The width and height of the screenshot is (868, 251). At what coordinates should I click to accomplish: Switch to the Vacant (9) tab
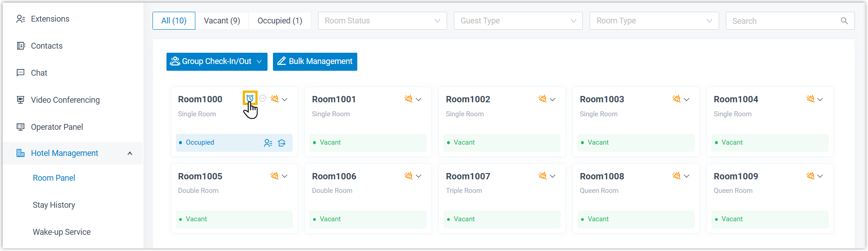pos(222,21)
